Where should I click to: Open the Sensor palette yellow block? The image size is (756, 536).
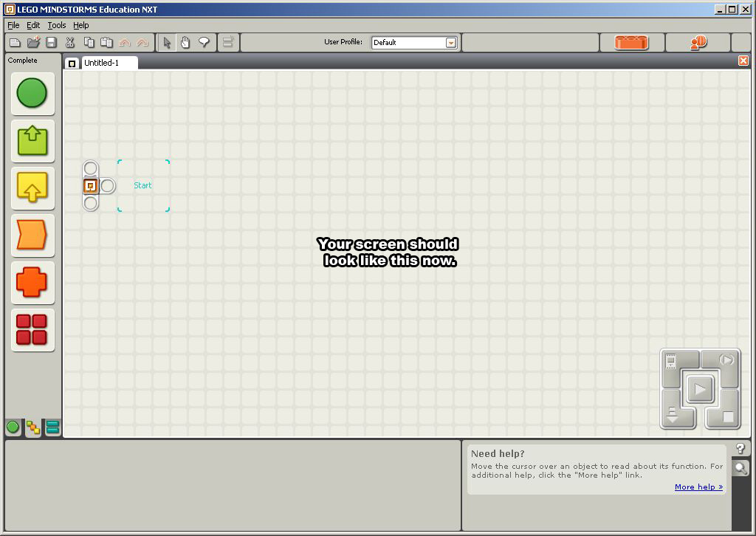point(32,188)
